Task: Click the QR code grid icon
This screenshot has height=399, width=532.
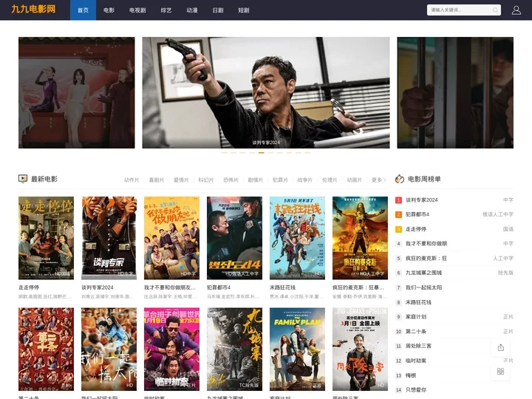Action: tap(500, 372)
